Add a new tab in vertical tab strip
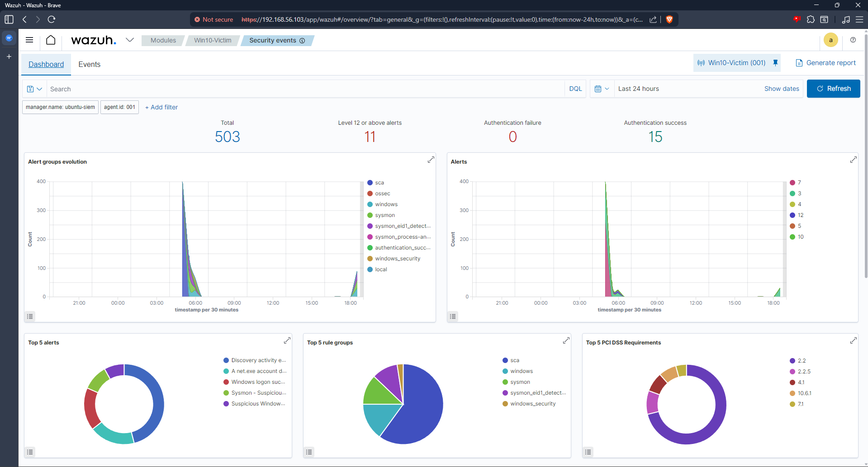This screenshot has width=868, height=467. (9, 57)
